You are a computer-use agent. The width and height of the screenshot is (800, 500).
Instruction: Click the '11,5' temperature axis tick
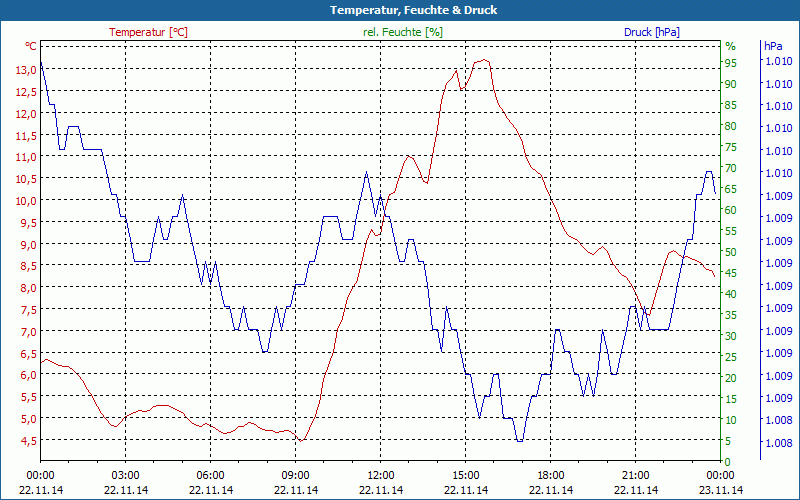tap(26, 136)
